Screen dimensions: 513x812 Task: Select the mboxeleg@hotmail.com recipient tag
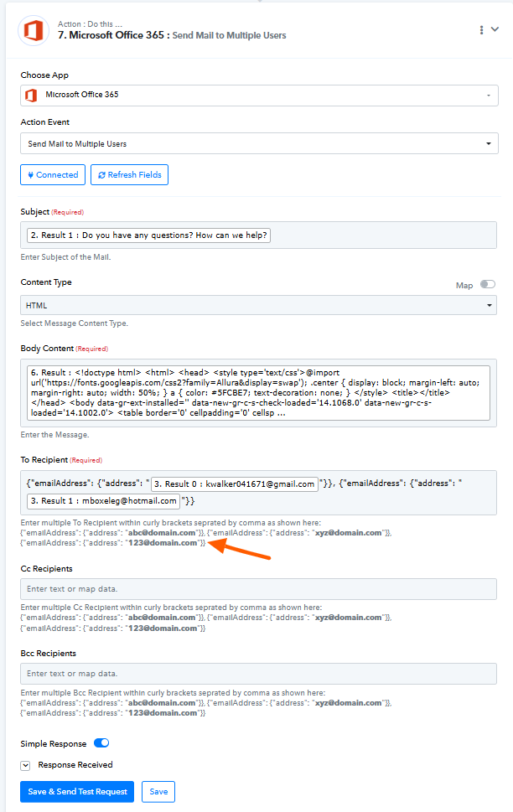tap(102, 501)
